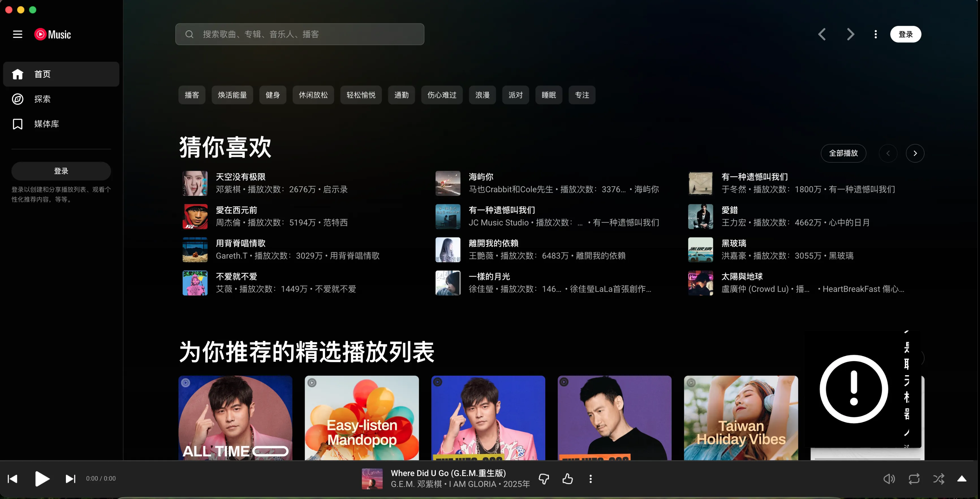The width and height of the screenshot is (980, 499).
Task: Click the 洪嘉豪 artist name
Action: pyautogui.click(x=733, y=256)
